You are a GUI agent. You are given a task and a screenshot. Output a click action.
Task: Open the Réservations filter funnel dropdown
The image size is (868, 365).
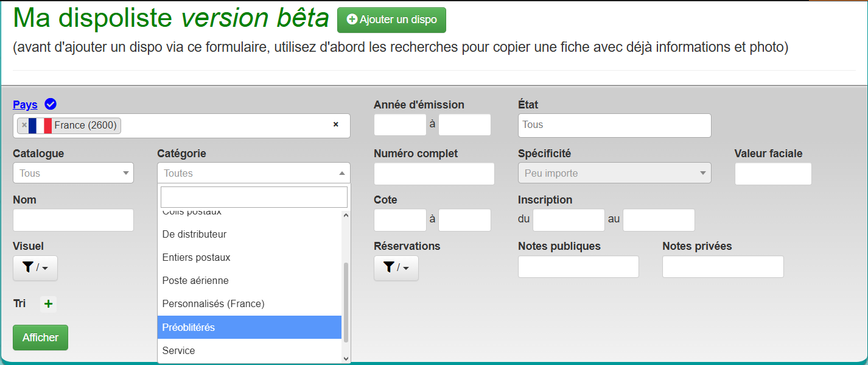click(x=396, y=268)
